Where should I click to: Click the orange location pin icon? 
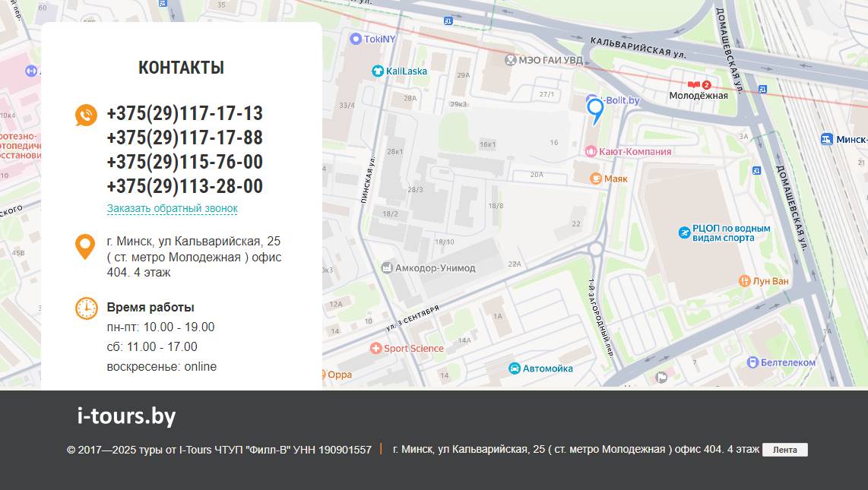tap(85, 247)
